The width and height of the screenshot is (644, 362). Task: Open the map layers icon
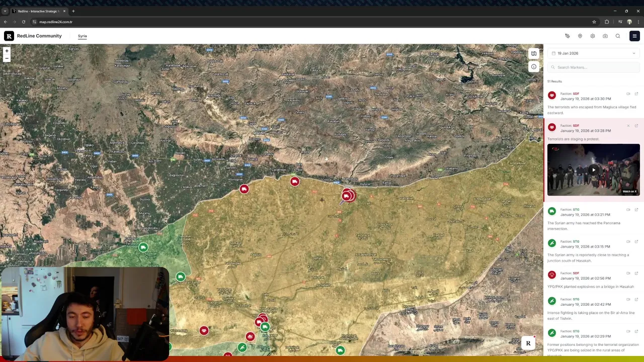pyautogui.click(x=534, y=54)
